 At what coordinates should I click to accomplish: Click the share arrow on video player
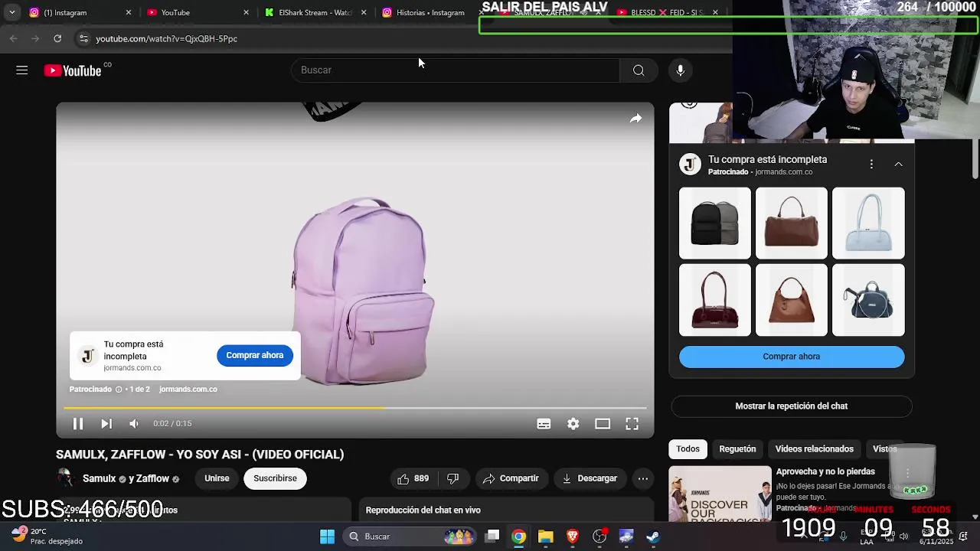coord(635,119)
